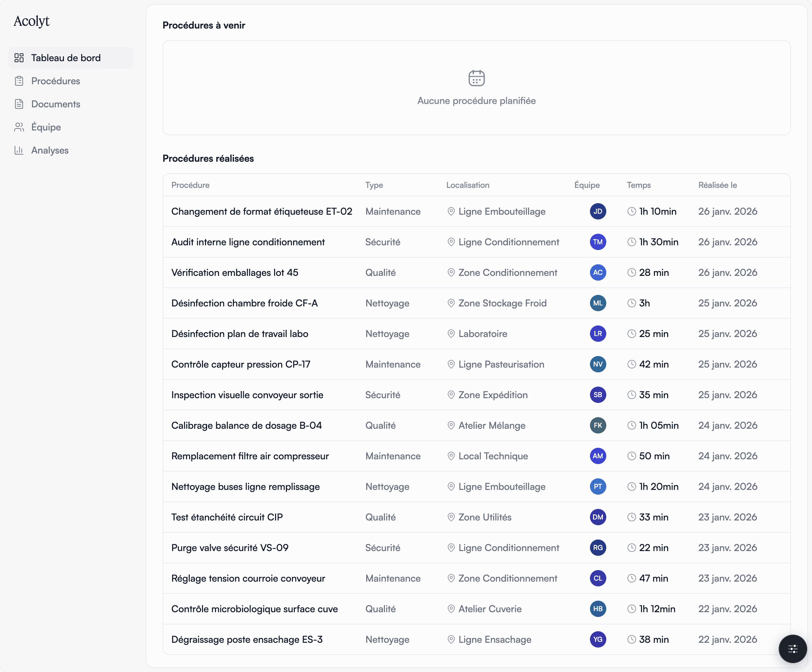Open the floating settings sliders button
Viewport: 812px width, 672px height.
coord(792,649)
